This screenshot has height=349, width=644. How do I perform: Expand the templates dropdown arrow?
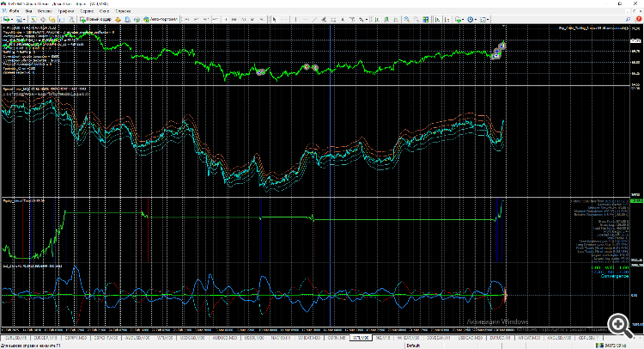pos(488,19)
